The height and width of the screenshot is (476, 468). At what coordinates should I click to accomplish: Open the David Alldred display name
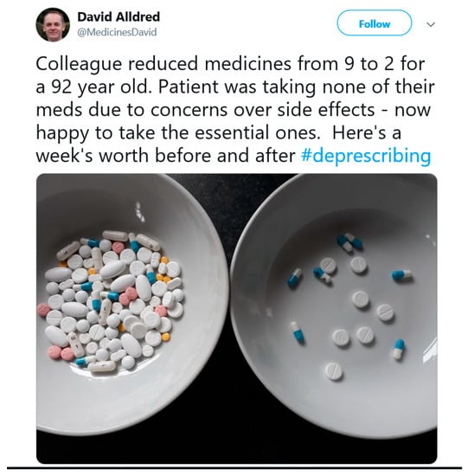(119, 16)
